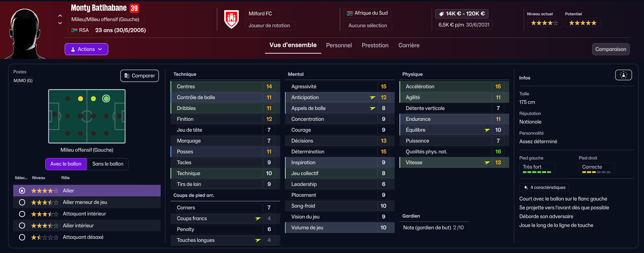The height and width of the screenshot is (253, 644).
Task: Switch to the Personnel tab
Action: click(339, 45)
